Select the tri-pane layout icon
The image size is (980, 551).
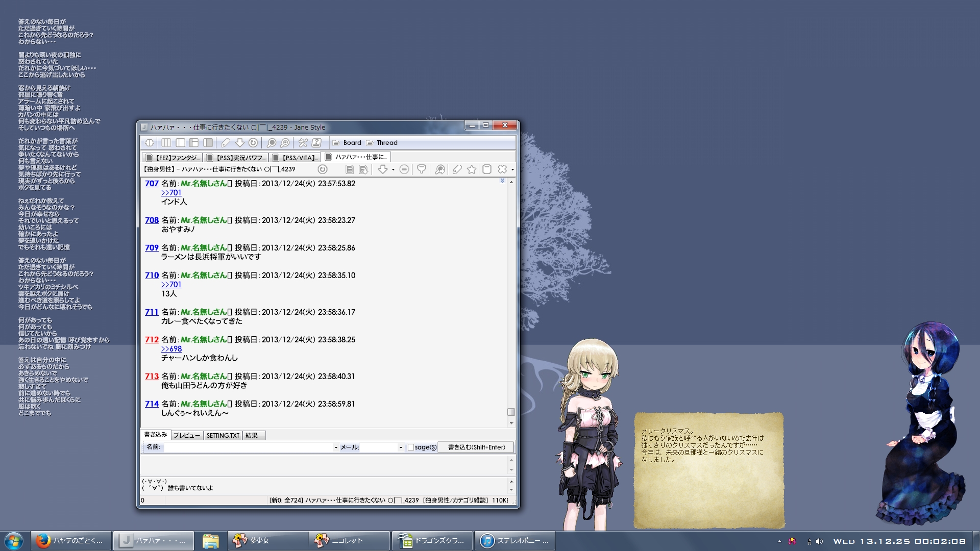pos(194,143)
